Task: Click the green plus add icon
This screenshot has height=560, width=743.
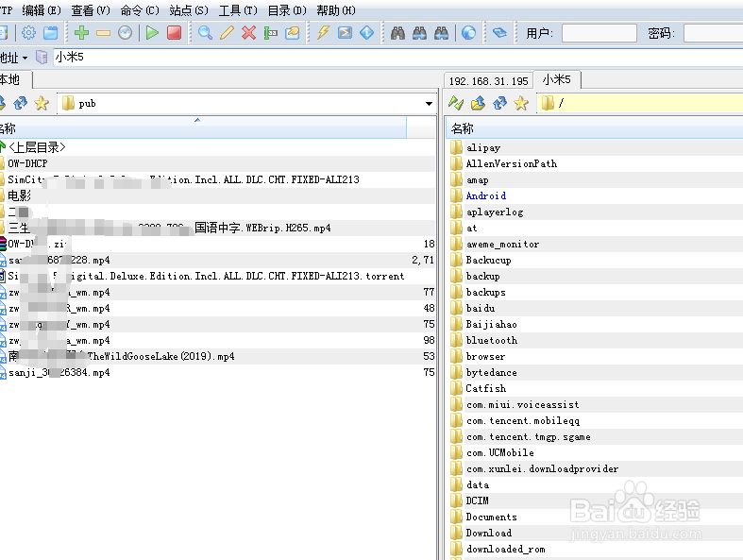Action: click(81, 33)
